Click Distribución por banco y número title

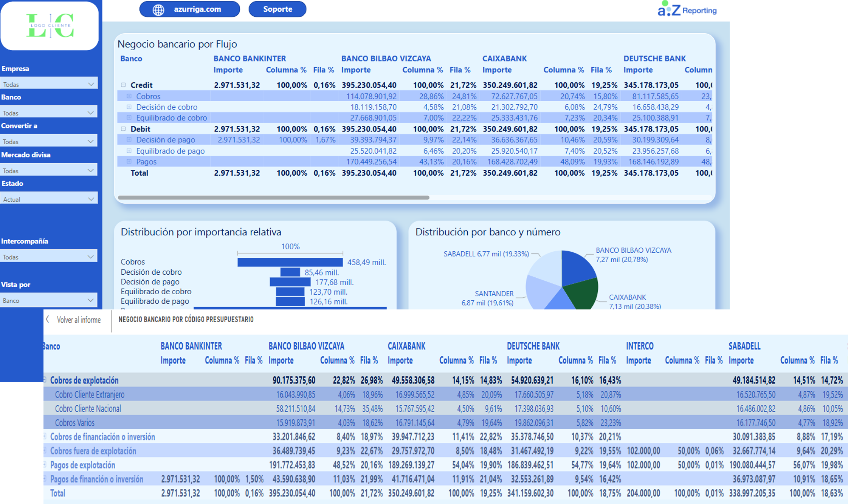(x=488, y=232)
